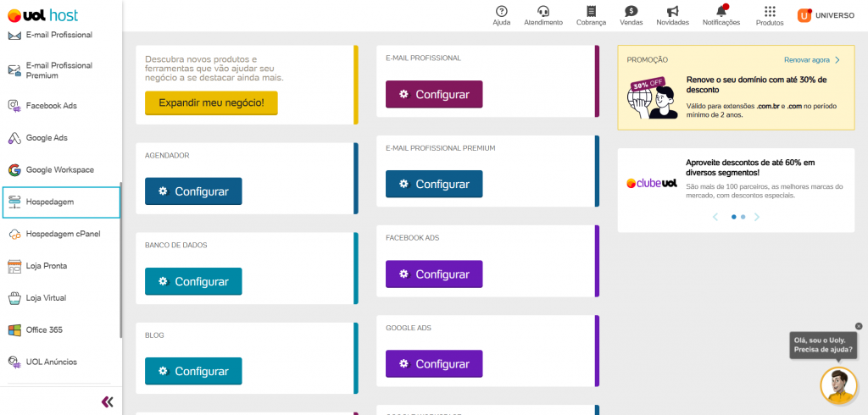Screen dimensions: 868x415
Task: Click the Facebook Ads sidebar icon
Action: [14, 106]
